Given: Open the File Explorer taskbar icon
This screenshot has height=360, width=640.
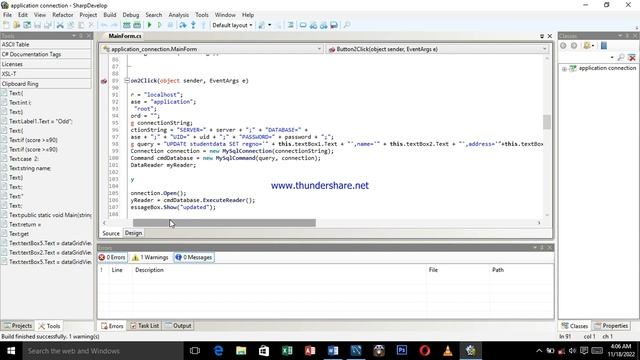Looking at the screenshot, I should point(241,351).
